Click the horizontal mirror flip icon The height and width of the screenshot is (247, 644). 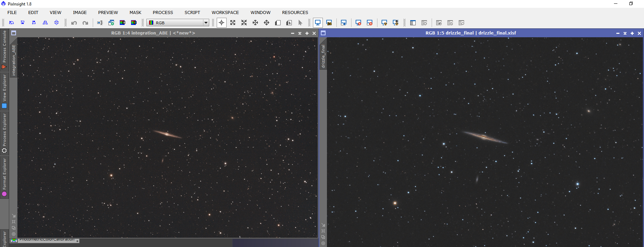[x=45, y=23]
